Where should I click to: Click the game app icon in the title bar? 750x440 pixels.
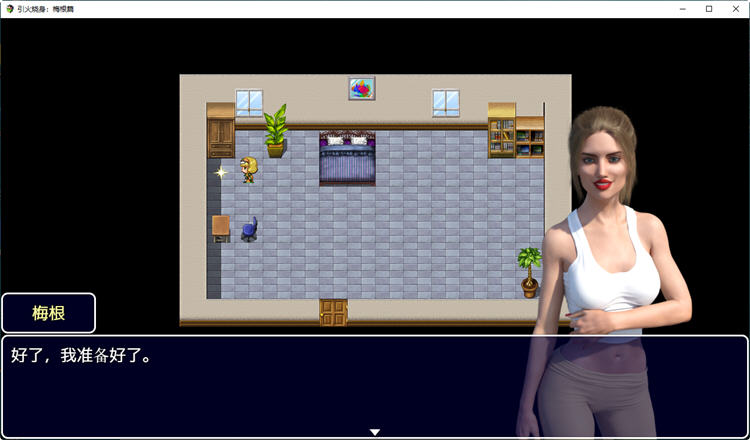[x=9, y=8]
